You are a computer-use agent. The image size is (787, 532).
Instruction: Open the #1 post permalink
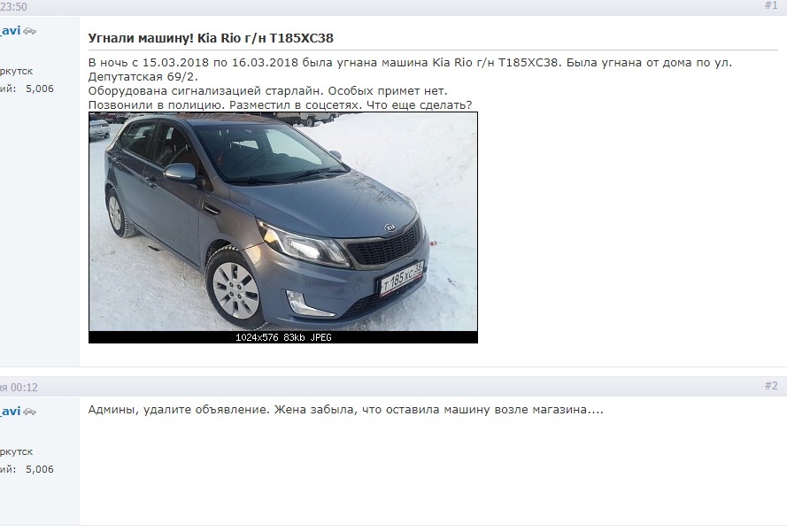click(770, 5)
